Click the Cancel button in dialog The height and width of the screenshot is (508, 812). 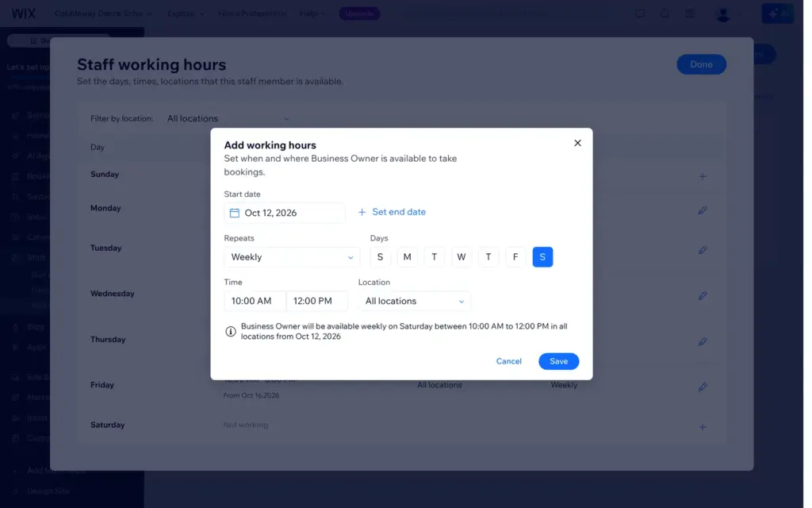[508, 361]
